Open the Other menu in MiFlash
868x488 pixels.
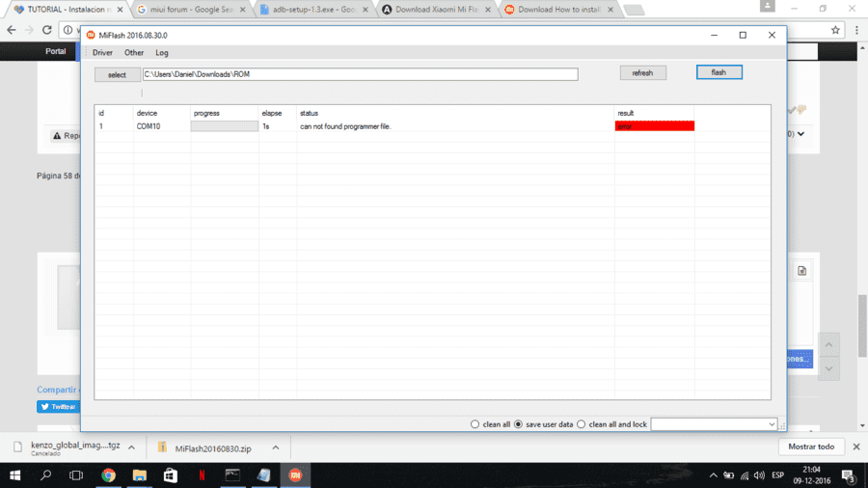pos(134,53)
